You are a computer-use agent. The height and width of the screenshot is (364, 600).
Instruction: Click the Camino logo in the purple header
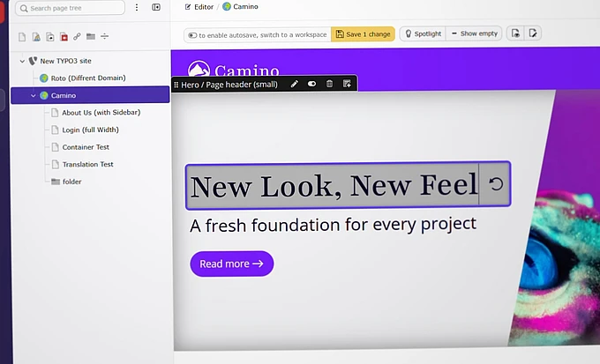point(234,69)
